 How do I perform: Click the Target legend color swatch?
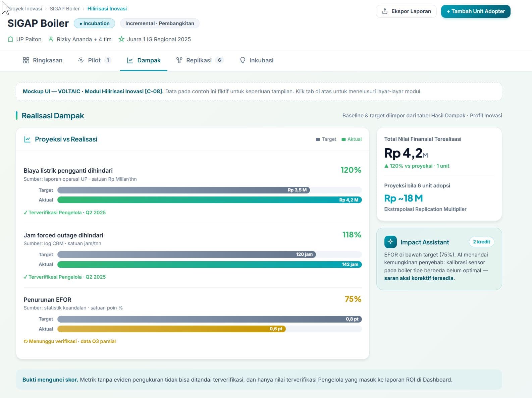pyautogui.click(x=318, y=139)
